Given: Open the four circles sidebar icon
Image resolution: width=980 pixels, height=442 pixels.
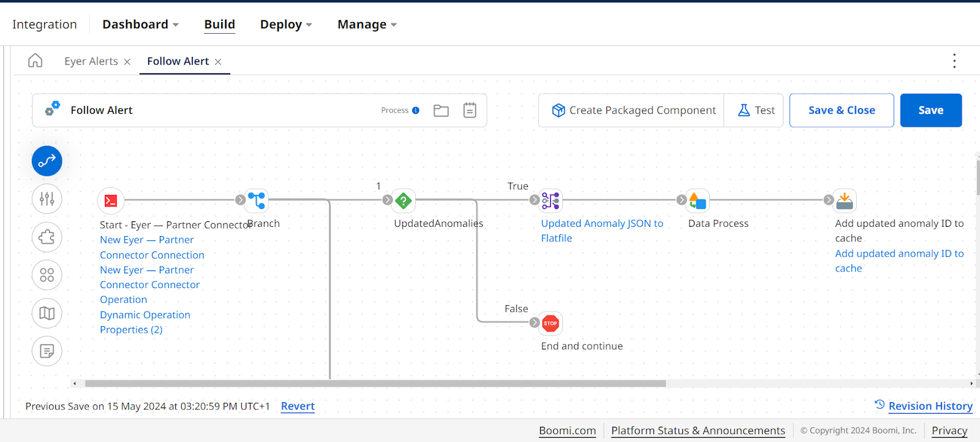Looking at the screenshot, I should click(47, 275).
